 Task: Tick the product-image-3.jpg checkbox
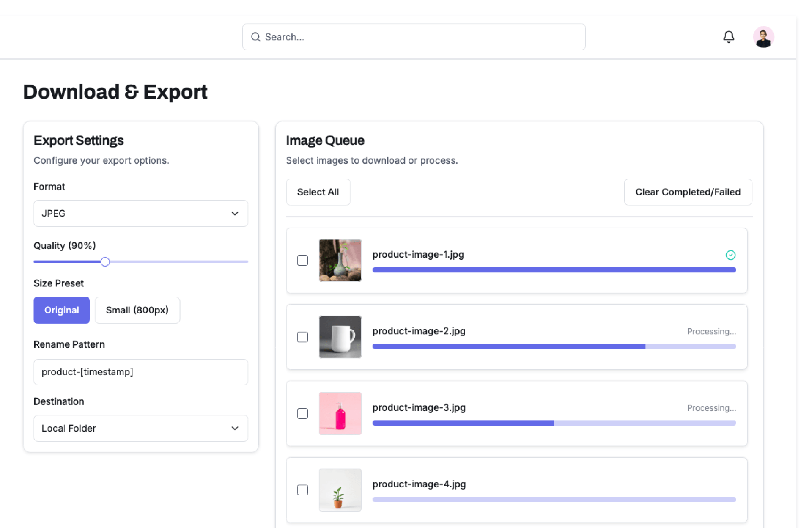point(303,413)
